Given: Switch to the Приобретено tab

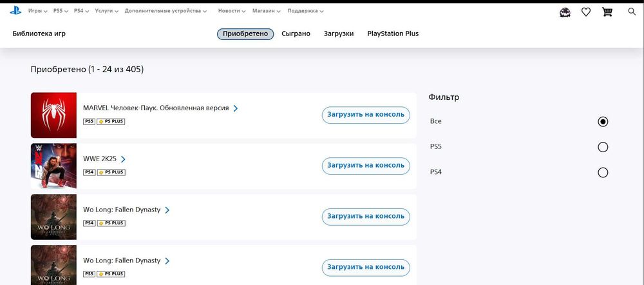Looking at the screenshot, I should (245, 34).
